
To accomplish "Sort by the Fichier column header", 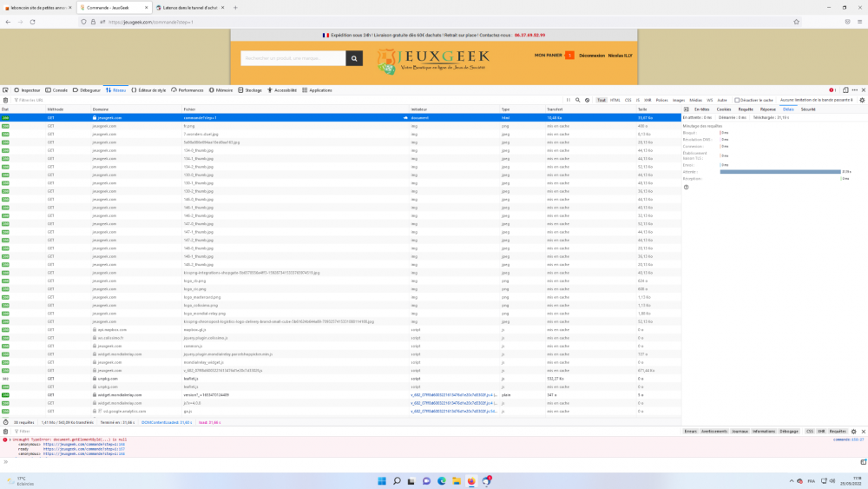I will point(296,109).
